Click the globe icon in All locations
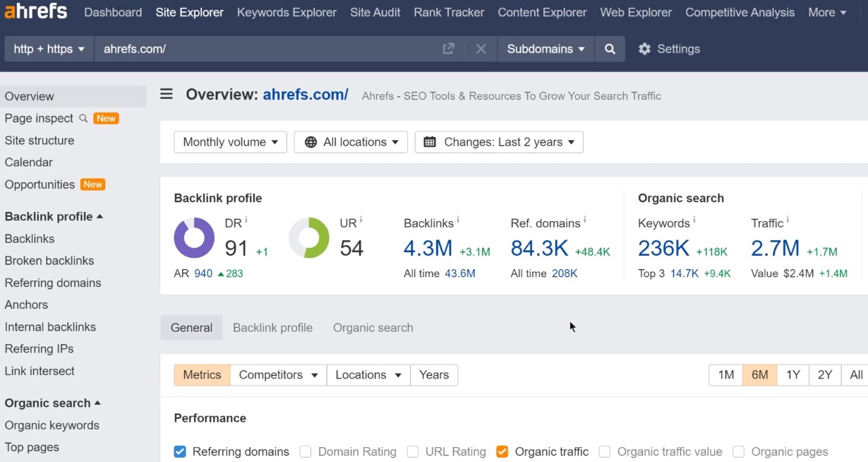 pos(311,142)
